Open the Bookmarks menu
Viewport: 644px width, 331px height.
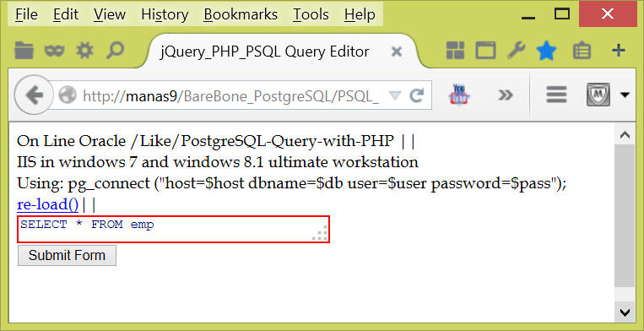(241, 15)
